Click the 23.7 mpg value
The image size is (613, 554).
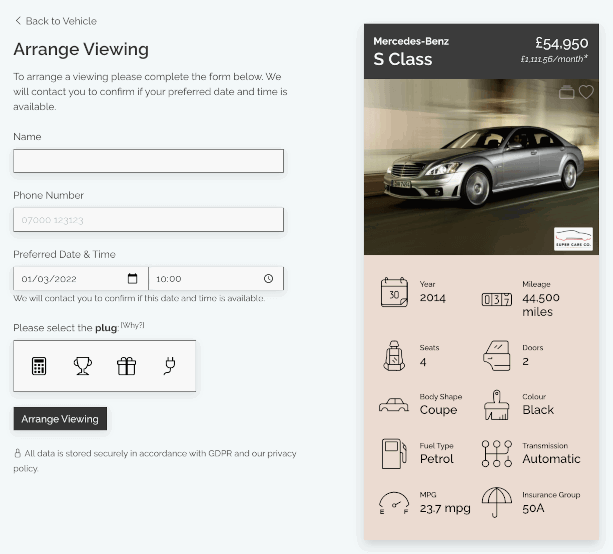click(445, 508)
